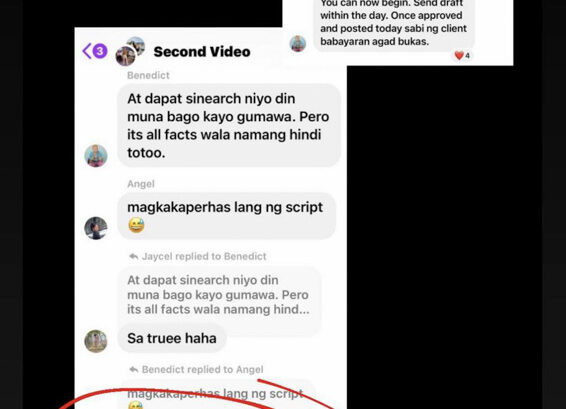The width and height of the screenshot is (566, 409).
Task: Select the heart reaction showing 4
Action: [462, 56]
